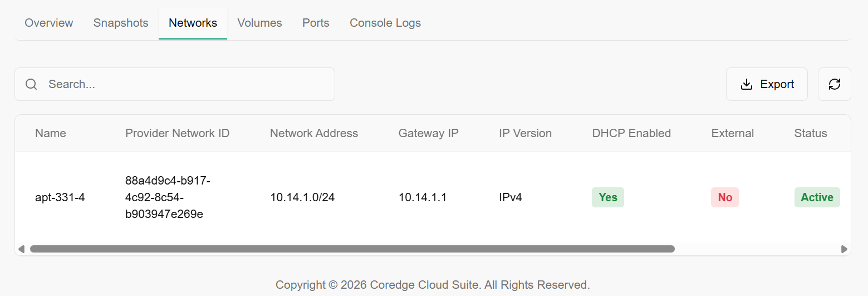Click the DHCP Enabled Yes badge
The image size is (868, 296).
607,197
